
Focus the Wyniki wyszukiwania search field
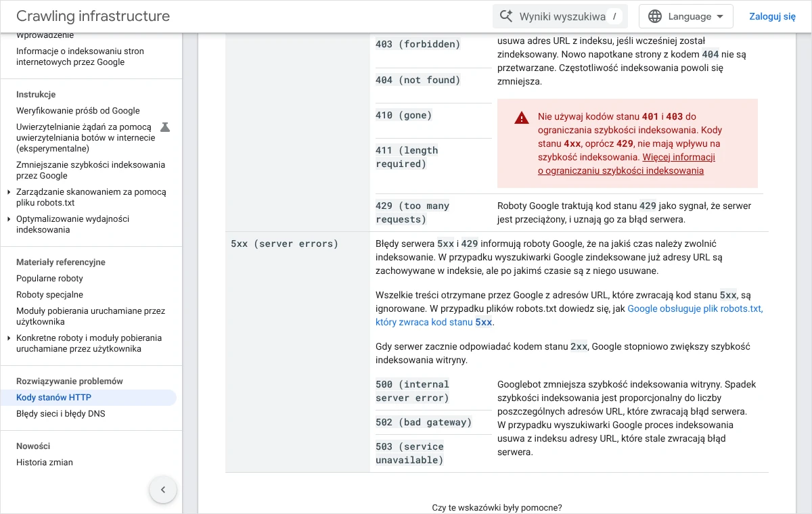(x=560, y=16)
